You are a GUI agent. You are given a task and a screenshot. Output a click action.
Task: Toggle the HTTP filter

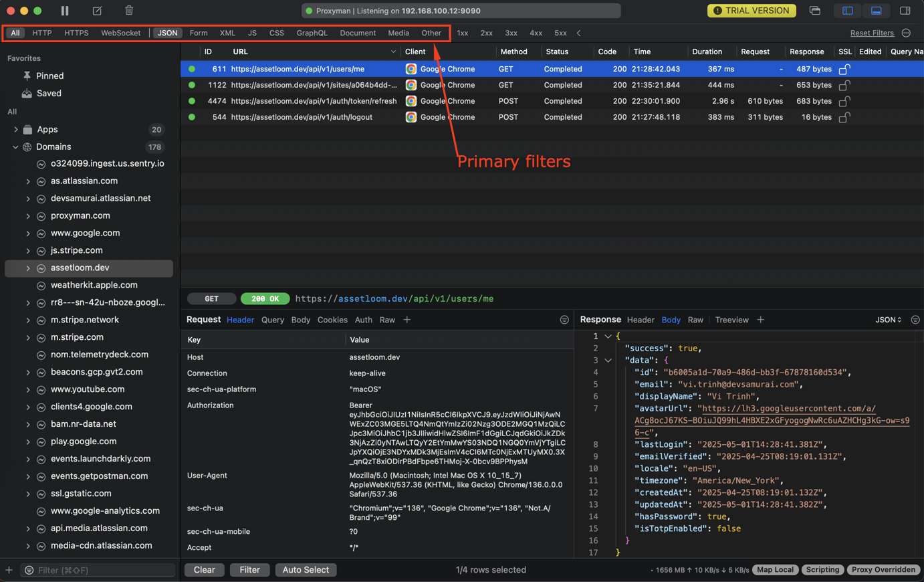[x=41, y=33]
